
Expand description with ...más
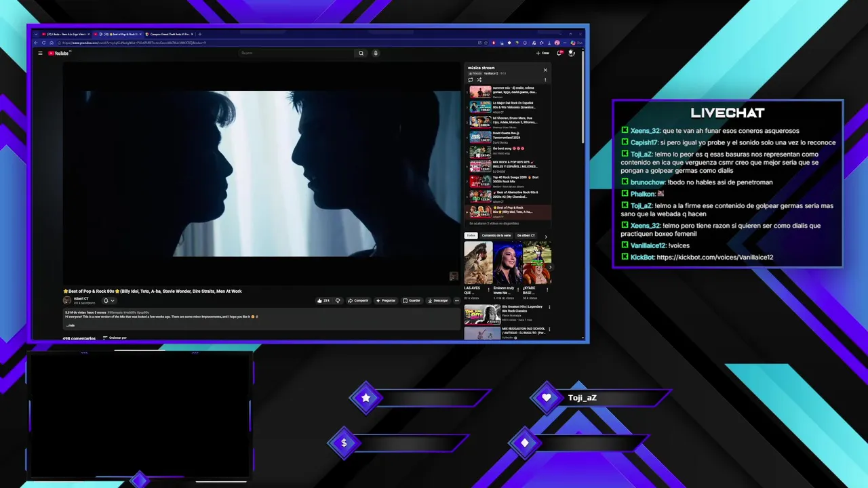71,325
